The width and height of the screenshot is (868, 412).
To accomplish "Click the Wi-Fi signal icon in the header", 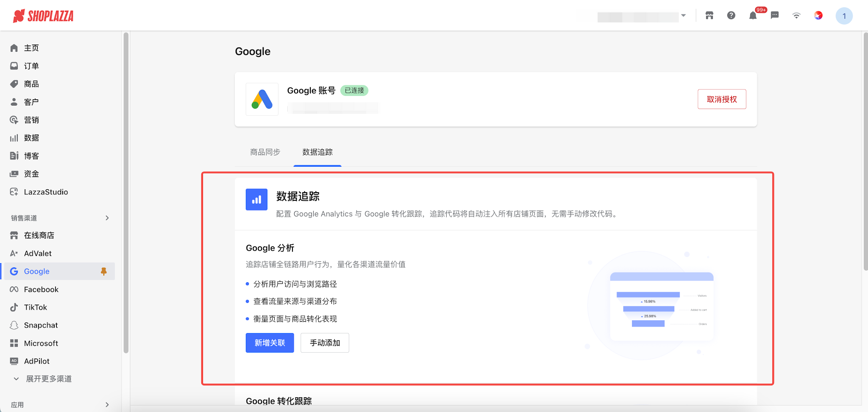I will (x=797, y=16).
